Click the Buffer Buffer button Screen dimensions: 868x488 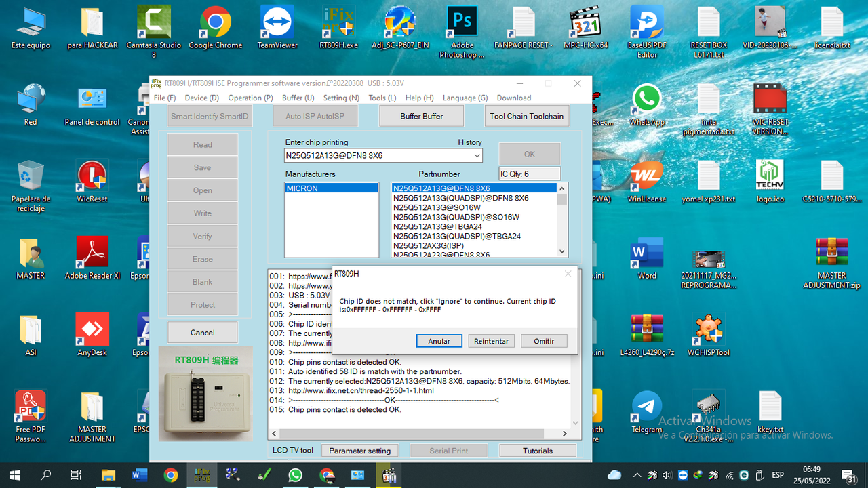pyautogui.click(x=422, y=116)
